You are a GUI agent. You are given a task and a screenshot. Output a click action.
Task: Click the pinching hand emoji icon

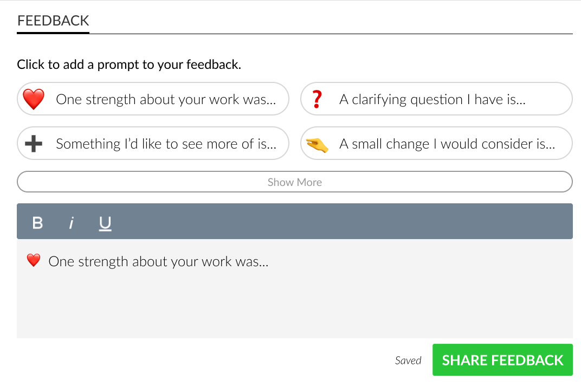point(317,144)
